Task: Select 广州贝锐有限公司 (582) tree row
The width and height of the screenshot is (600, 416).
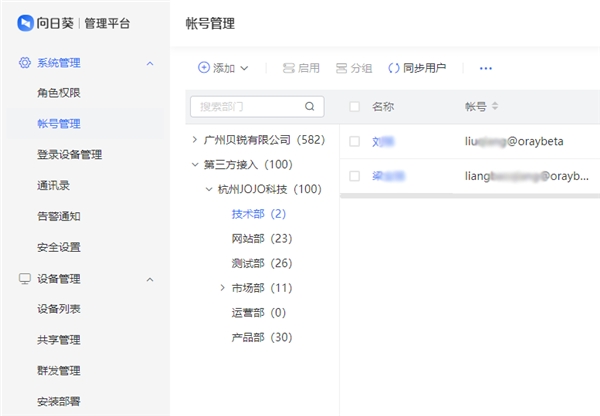Action: (x=264, y=140)
